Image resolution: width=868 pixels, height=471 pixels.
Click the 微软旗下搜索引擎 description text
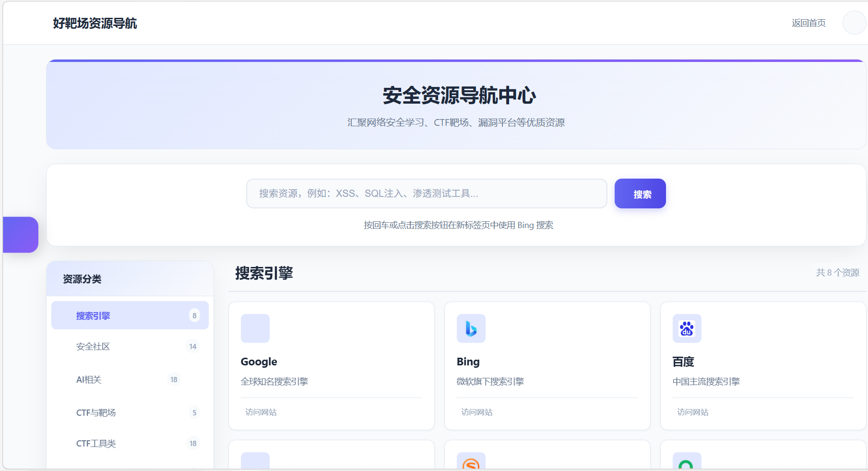click(490, 382)
